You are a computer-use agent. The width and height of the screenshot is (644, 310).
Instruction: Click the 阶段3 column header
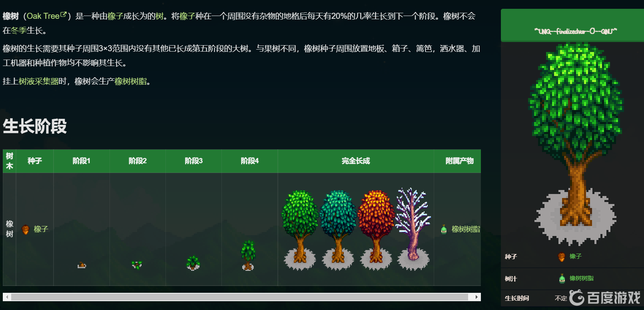tap(193, 161)
